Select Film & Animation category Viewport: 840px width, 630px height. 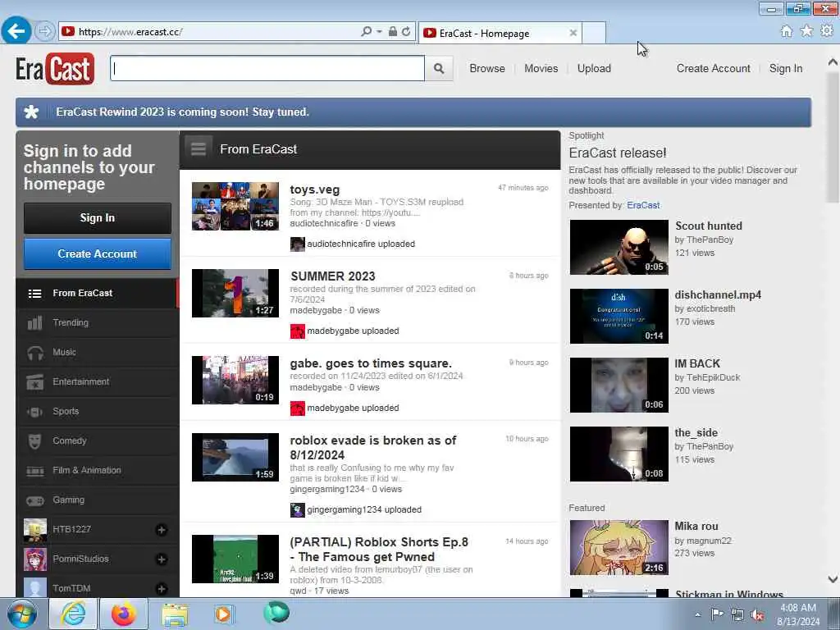(97, 470)
